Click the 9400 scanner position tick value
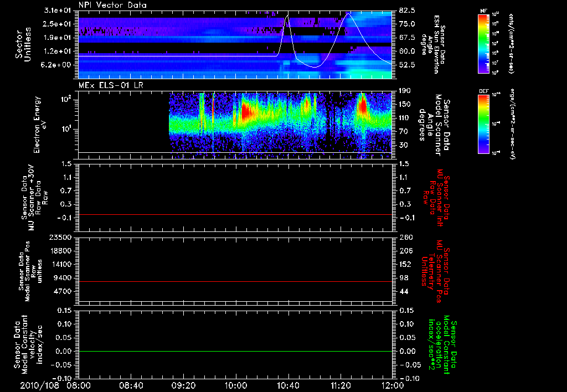 (63, 278)
